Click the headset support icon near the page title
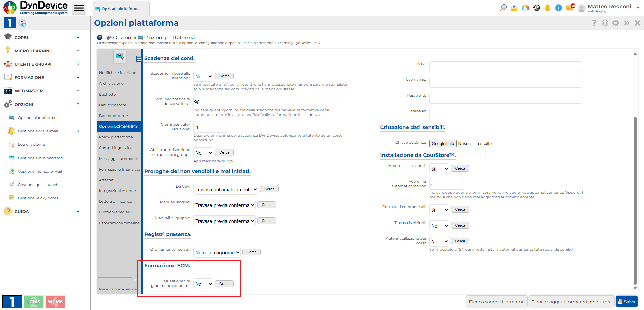The height and width of the screenshot is (310, 644). pyautogui.click(x=605, y=23)
